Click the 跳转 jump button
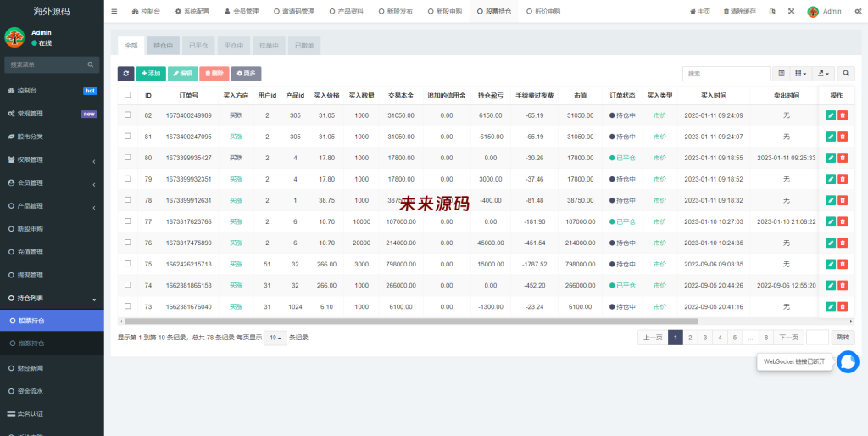 pyautogui.click(x=843, y=338)
